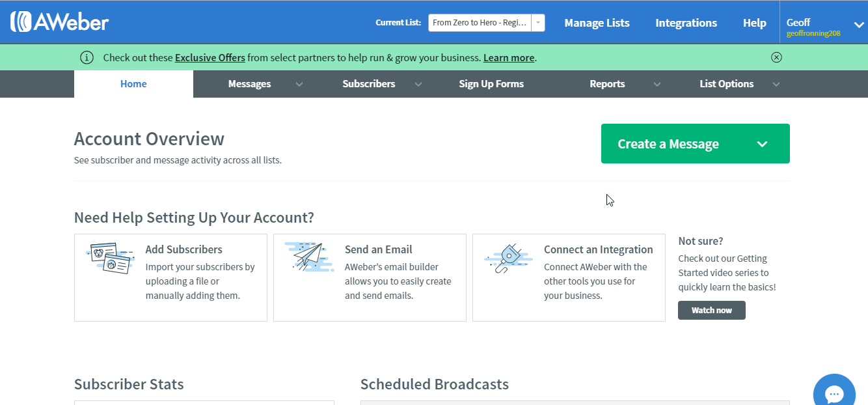Open the Messages tab
Image resolution: width=868 pixels, height=405 pixels.
pyautogui.click(x=249, y=84)
